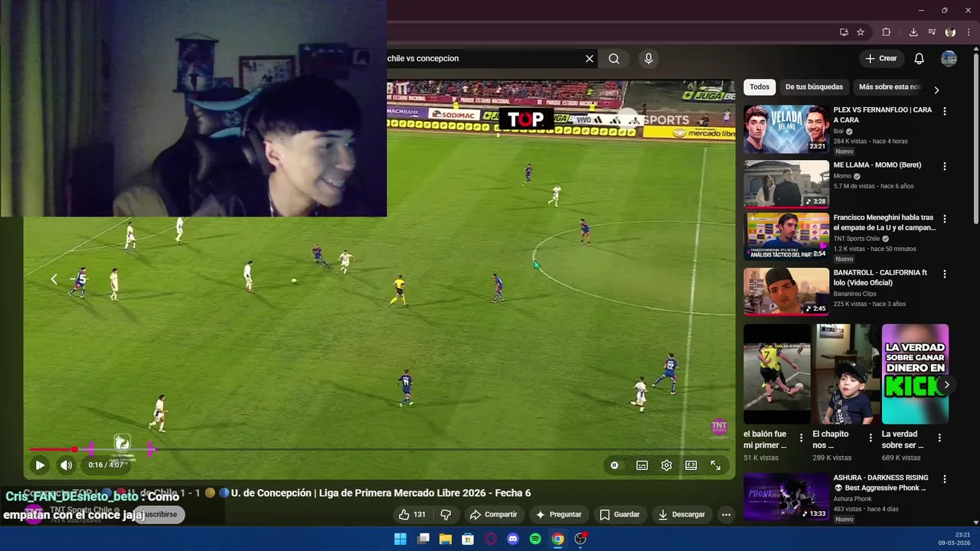Open the media controls icon in browser toolbar

(932, 32)
